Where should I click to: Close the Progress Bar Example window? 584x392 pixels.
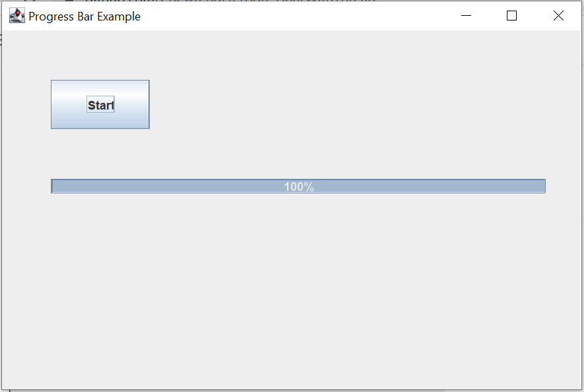[558, 15]
